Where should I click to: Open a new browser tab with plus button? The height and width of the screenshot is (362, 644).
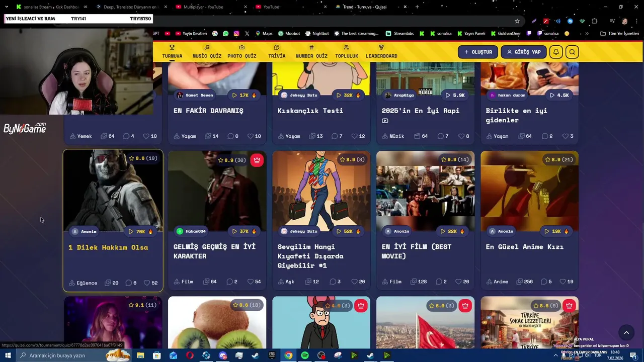pyautogui.click(x=417, y=7)
